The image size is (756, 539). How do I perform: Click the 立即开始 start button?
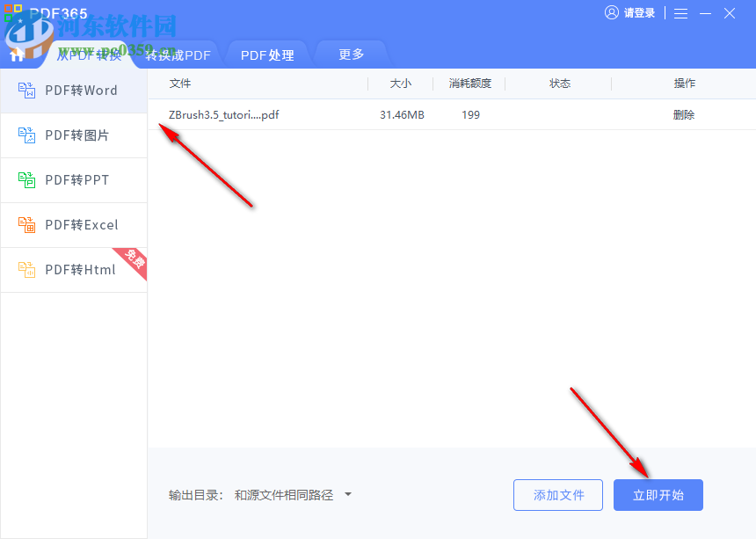tap(658, 495)
